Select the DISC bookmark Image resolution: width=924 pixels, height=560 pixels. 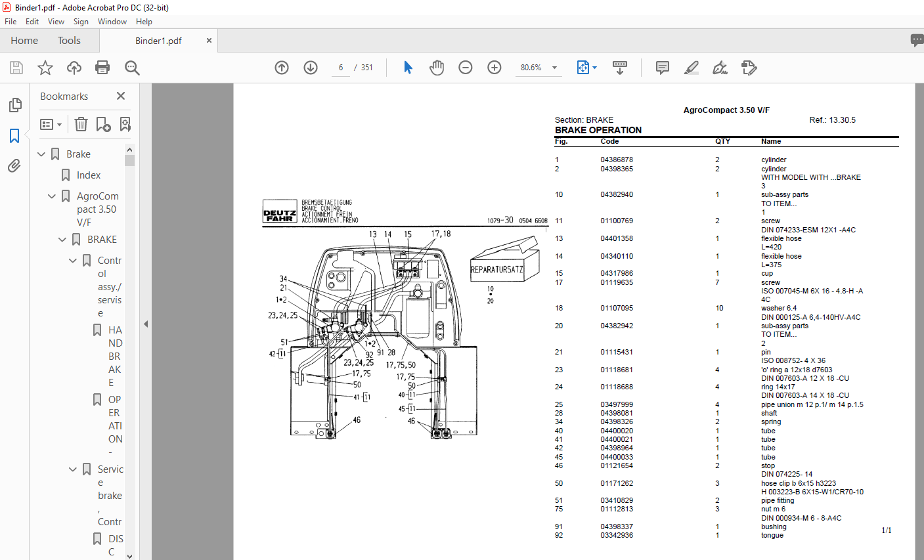[115, 545]
